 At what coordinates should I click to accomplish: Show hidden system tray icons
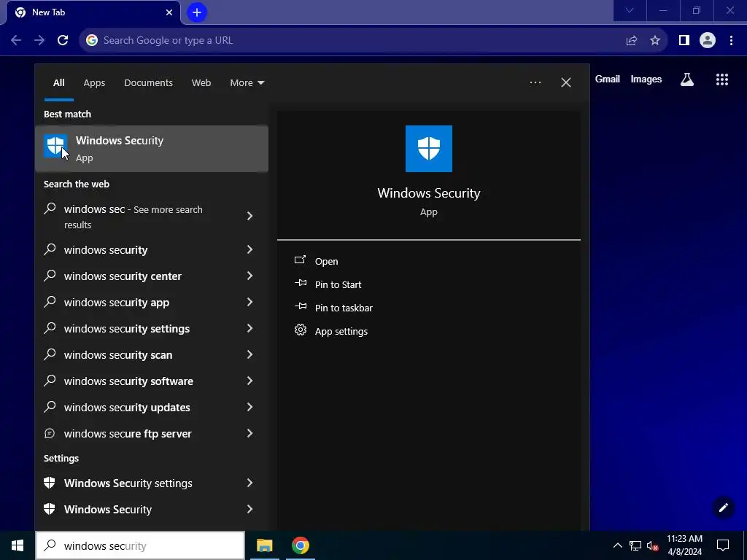[x=617, y=545]
